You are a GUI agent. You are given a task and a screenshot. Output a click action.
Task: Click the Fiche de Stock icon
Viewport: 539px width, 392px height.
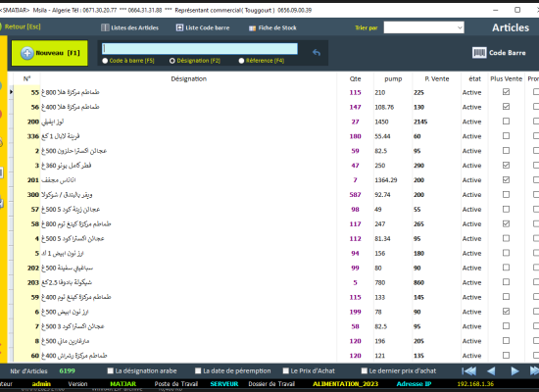click(252, 28)
